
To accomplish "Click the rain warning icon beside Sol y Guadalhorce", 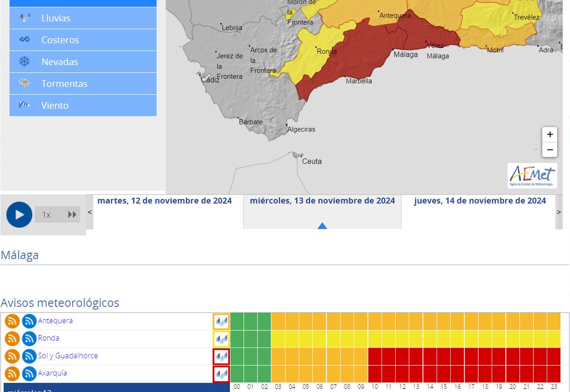I will tap(221, 356).
